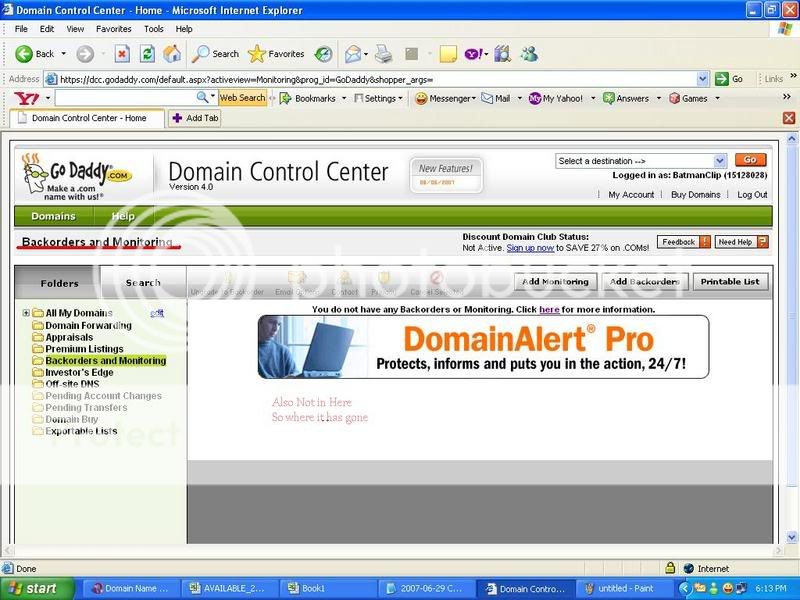The image size is (800, 600).
Task: Open the Yahoo Games dropdown arrow
Action: coord(717,98)
